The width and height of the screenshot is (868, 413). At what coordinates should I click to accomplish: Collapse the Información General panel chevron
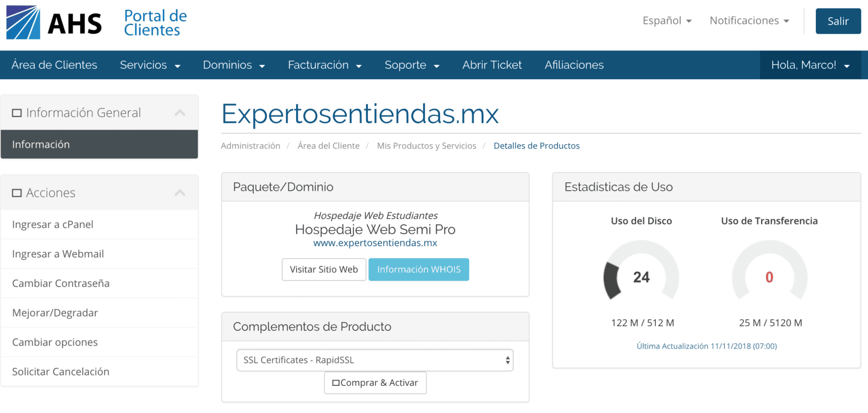(x=180, y=113)
